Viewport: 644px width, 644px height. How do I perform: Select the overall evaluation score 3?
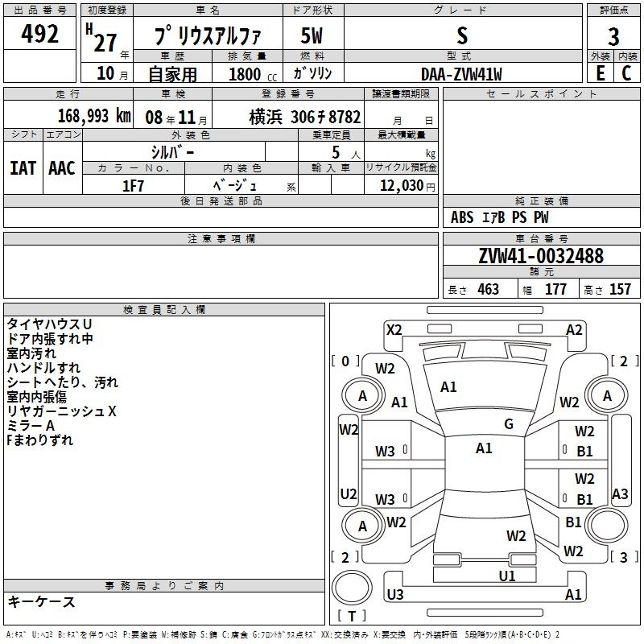click(x=613, y=36)
